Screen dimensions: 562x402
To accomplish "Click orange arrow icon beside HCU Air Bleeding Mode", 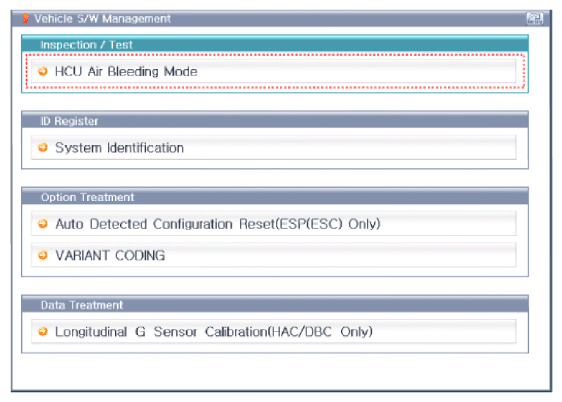I will click(43, 71).
